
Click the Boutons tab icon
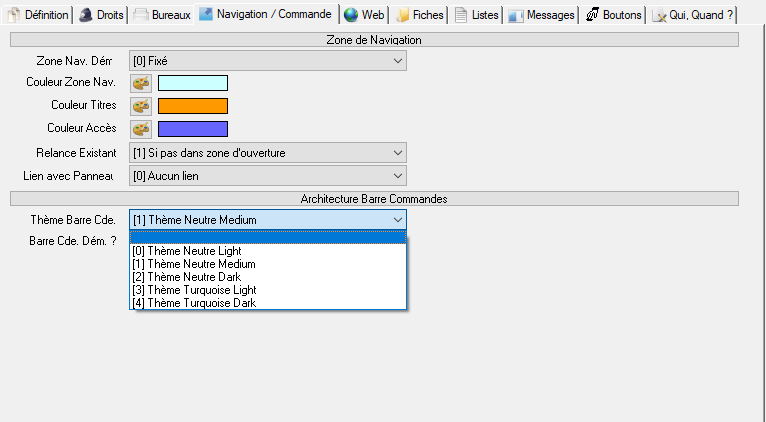592,15
